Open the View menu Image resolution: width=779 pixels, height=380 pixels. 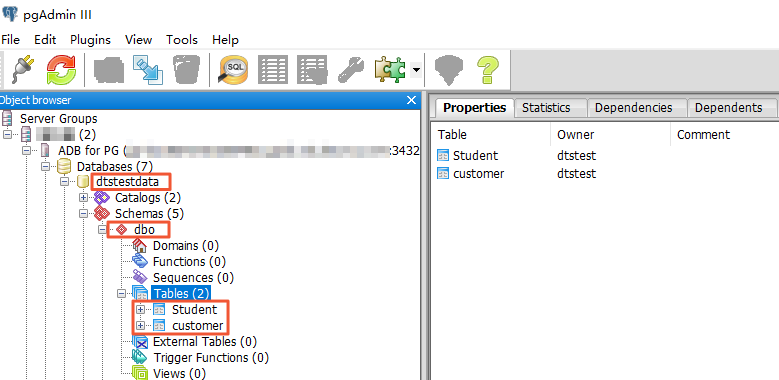139,40
